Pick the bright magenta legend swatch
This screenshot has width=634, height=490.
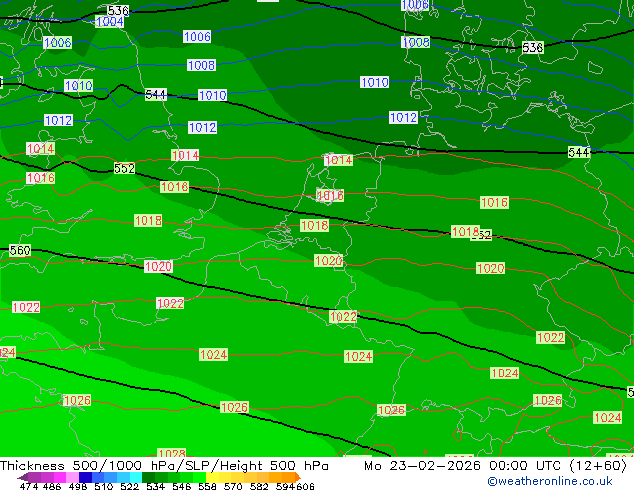[x=59, y=477]
